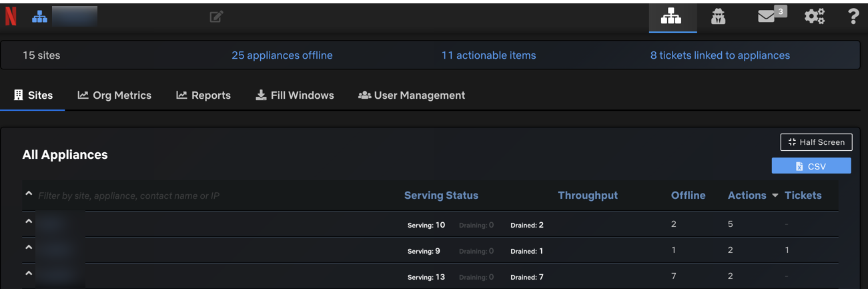Open the sites network view icon
The width and height of the screenshot is (868, 289).
(671, 17)
